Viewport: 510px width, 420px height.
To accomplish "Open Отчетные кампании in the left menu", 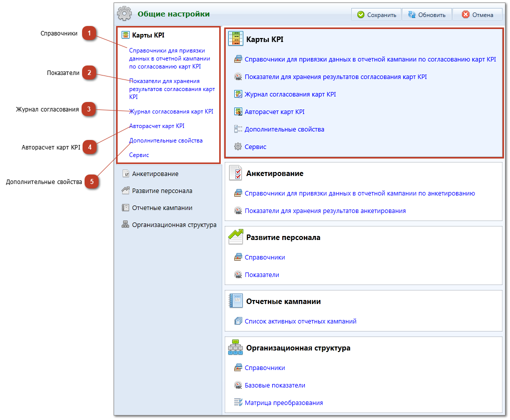I will click(162, 208).
